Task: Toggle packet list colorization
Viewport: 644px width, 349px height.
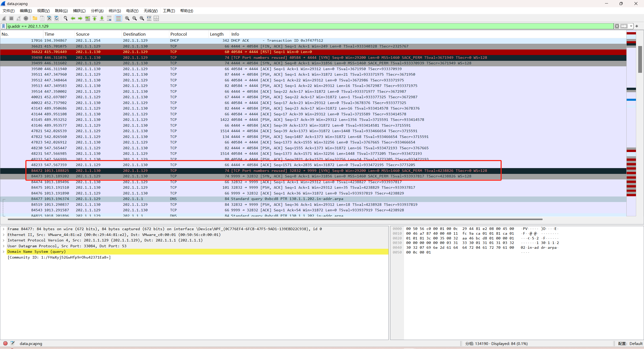Action: click(118, 18)
